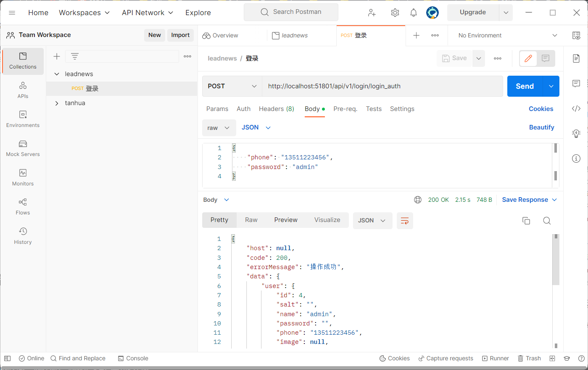Screen dimensions: 588x370
Task: Open the Environments sidebar section
Action: point(23,119)
